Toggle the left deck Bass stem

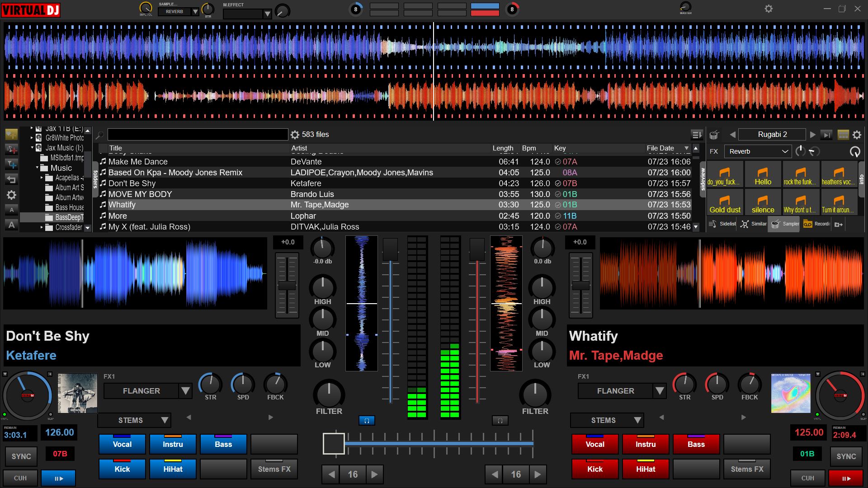click(223, 444)
